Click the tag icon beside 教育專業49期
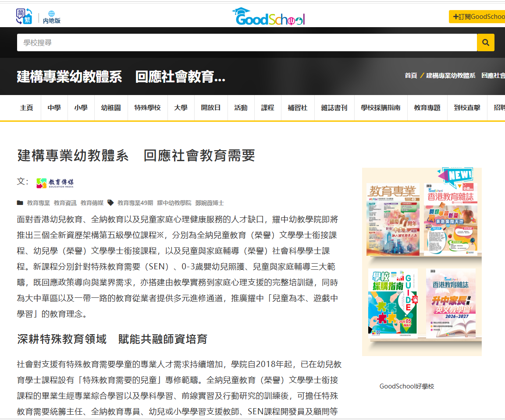Image resolution: width=505 pixels, height=420 pixels. (x=110, y=203)
